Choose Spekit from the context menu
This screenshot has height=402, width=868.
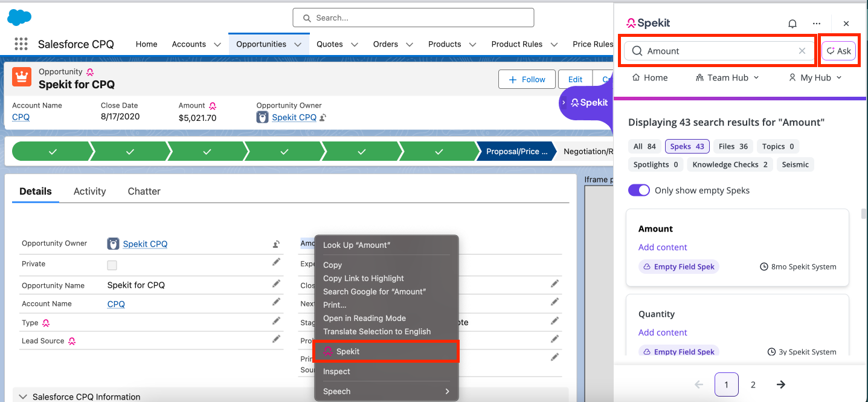click(x=386, y=351)
